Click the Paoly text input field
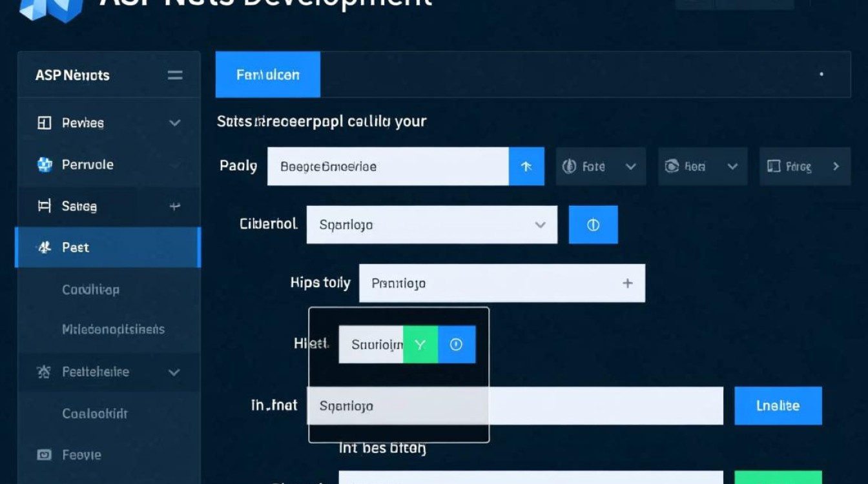Viewport: 868px width, 484px height. coord(387,166)
